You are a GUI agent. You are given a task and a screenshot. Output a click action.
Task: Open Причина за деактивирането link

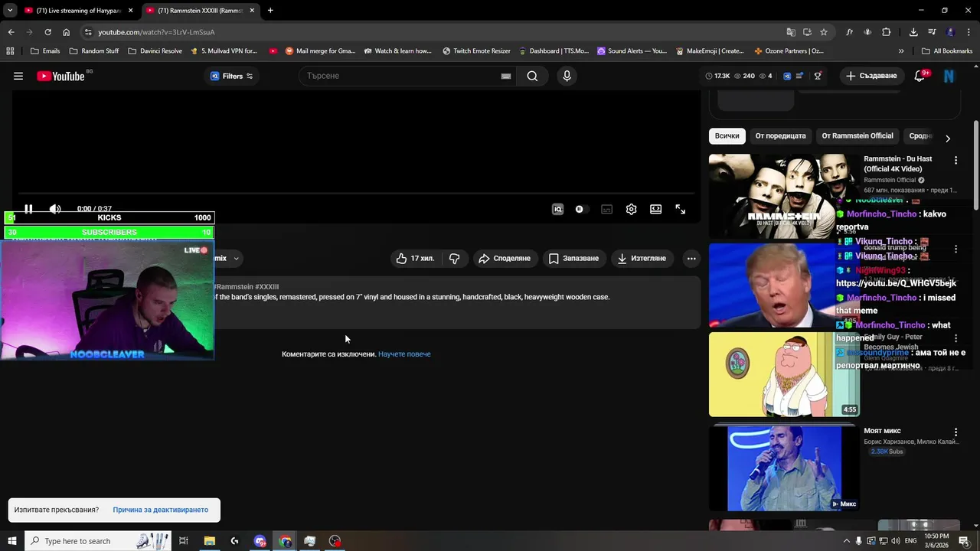(160, 510)
